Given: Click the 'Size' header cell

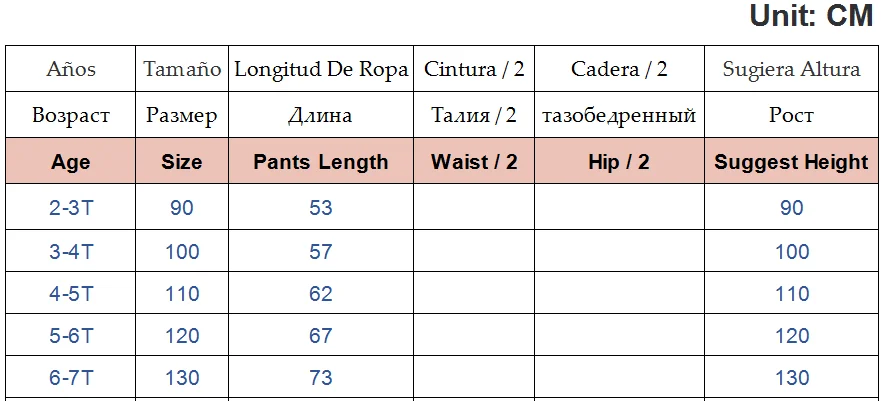Looking at the screenshot, I should point(182,162).
